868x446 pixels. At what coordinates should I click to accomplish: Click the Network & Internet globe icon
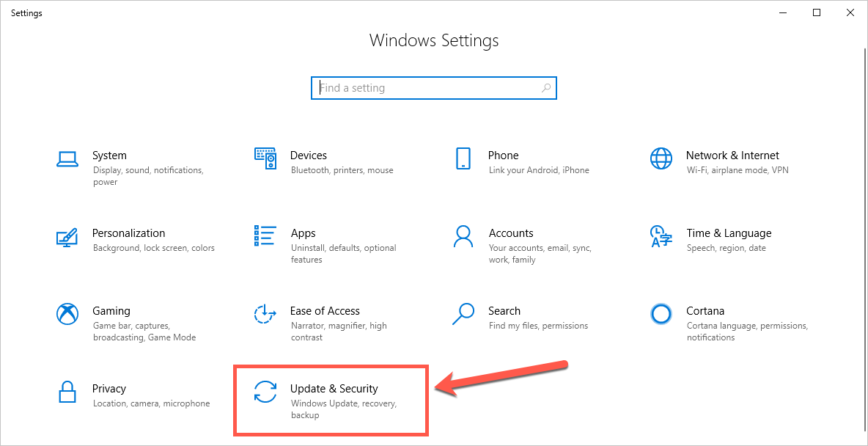pyautogui.click(x=661, y=158)
